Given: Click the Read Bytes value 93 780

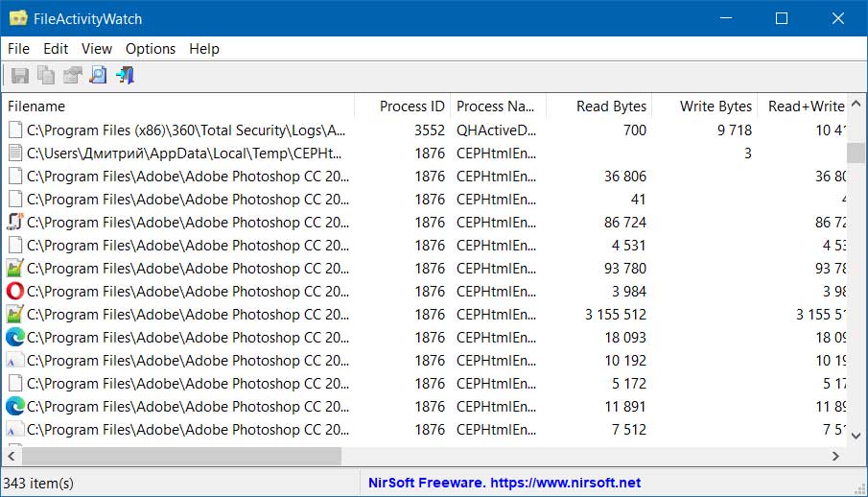Looking at the screenshot, I should pyautogui.click(x=625, y=269).
